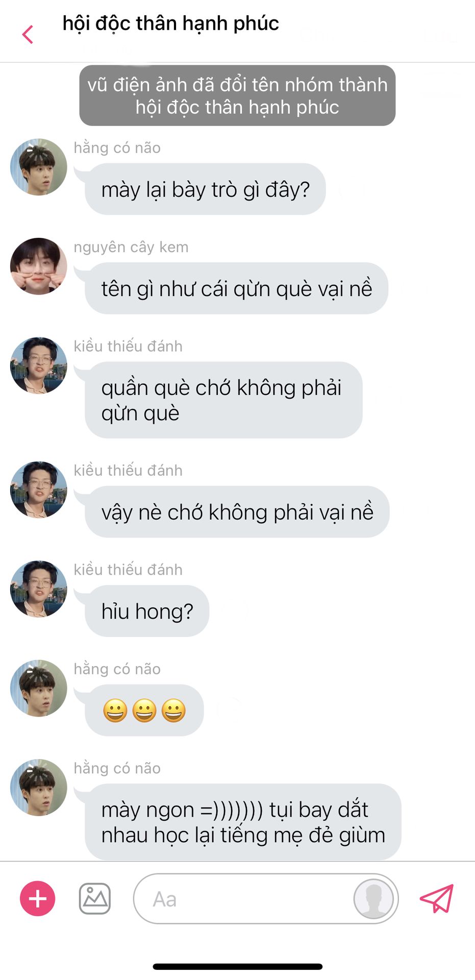This screenshot has height=980, width=475.
Task: Select message 'tên gì như cái qừn què vại nề'
Action: pos(236,288)
